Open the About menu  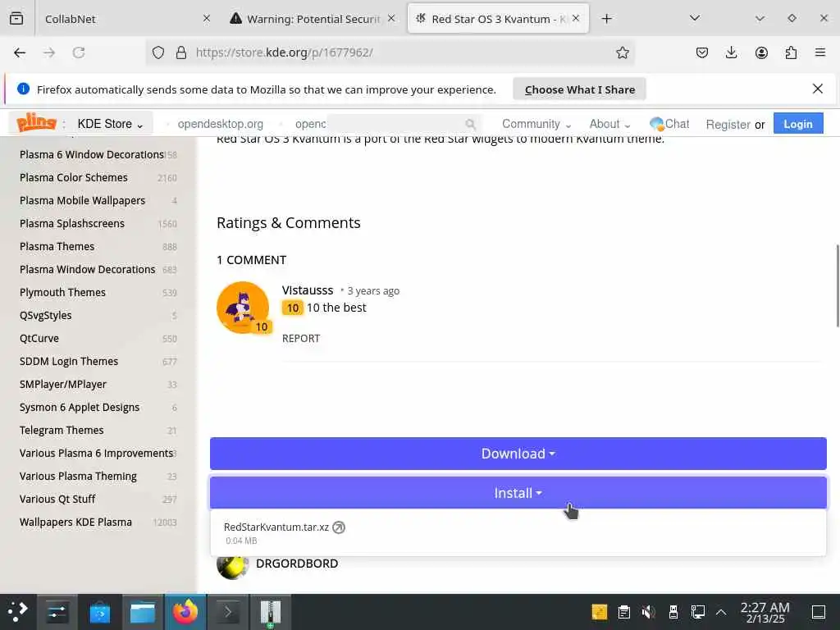[x=609, y=125]
